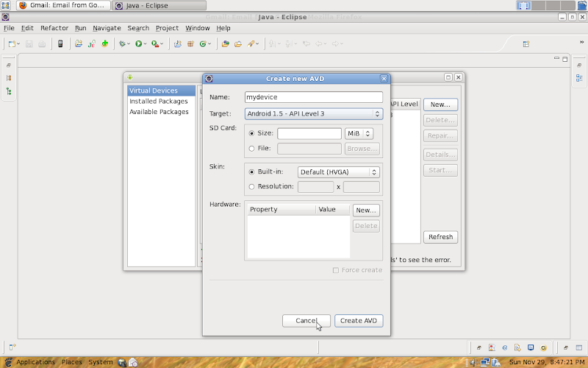Open the Search dropdown arrow

click(257, 44)
